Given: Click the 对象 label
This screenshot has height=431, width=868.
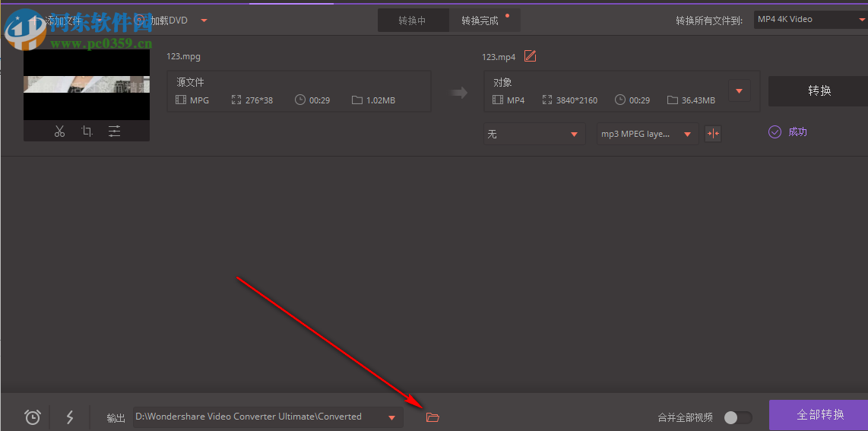Looking at the screenshot, I should click(502, 82).
